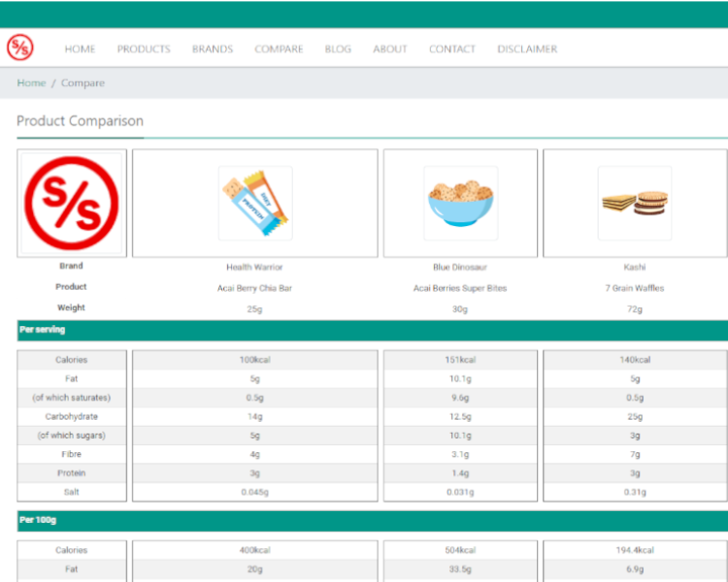The width and height of the screenshot is (728, 582).
Task: Click the Product Comparison heading
Action: 80,120
